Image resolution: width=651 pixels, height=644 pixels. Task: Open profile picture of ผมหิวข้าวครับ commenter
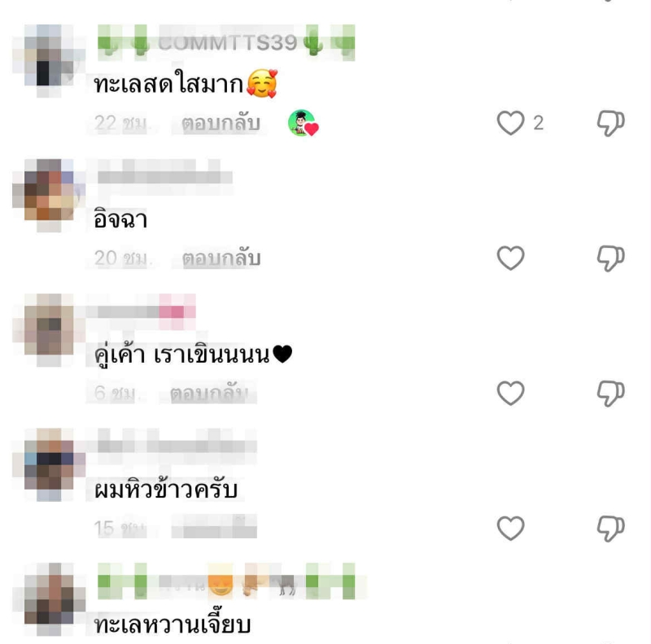point(49,465)
